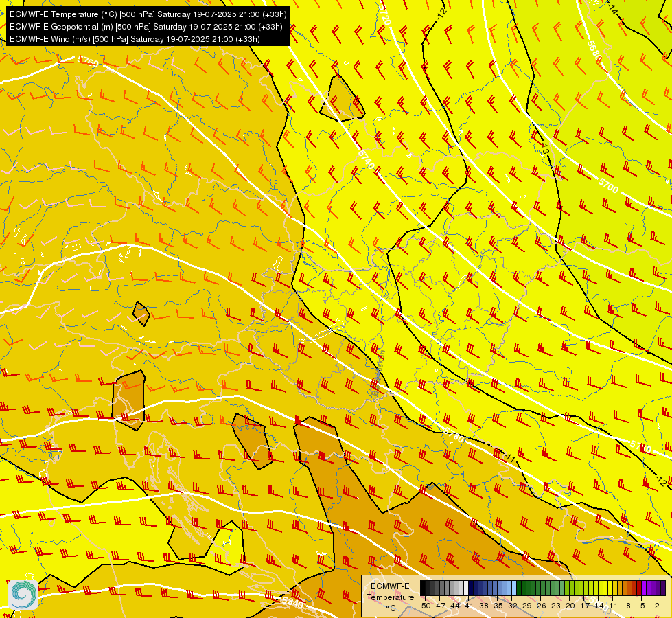The width and height of the screenshot is (672, 618).
Task: Click the -2 value on the legend
Action: point(656,606)
